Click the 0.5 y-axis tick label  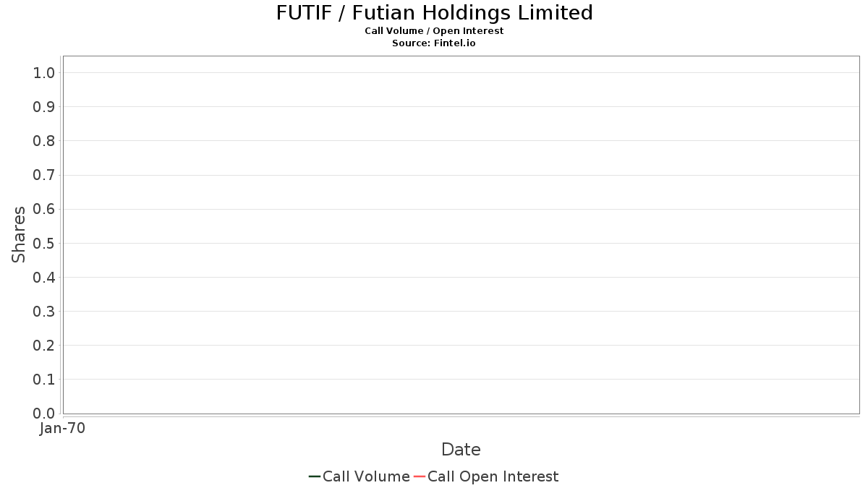pos(44,243)
